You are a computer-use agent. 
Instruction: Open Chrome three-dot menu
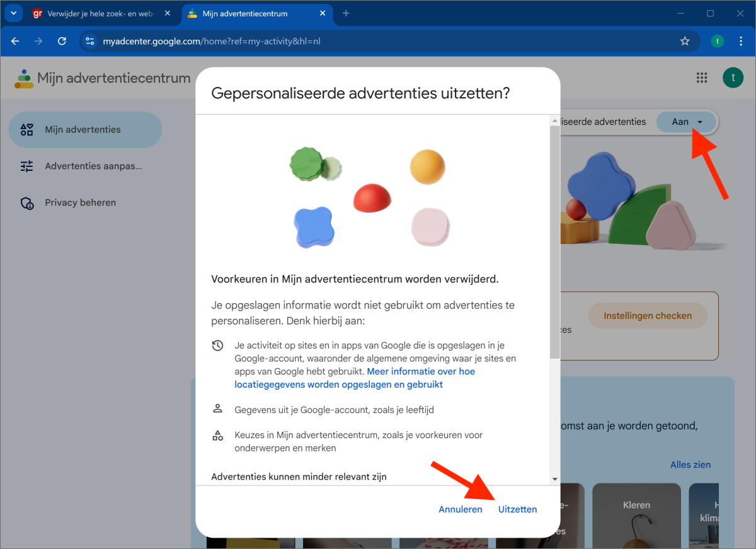(739, 41)
